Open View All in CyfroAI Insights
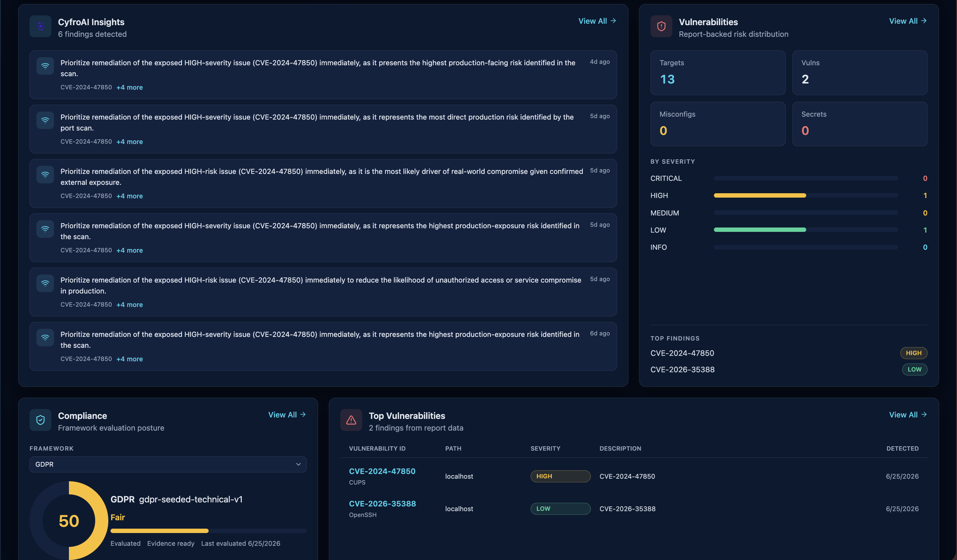This screenshot has height=560, width=957. pyautogui.click(x=597, y=21)
